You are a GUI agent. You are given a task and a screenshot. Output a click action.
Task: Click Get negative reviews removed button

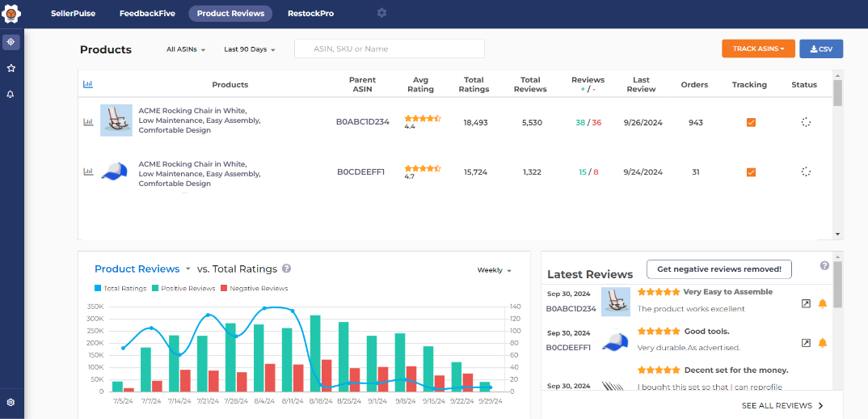(x=719, y=269)
